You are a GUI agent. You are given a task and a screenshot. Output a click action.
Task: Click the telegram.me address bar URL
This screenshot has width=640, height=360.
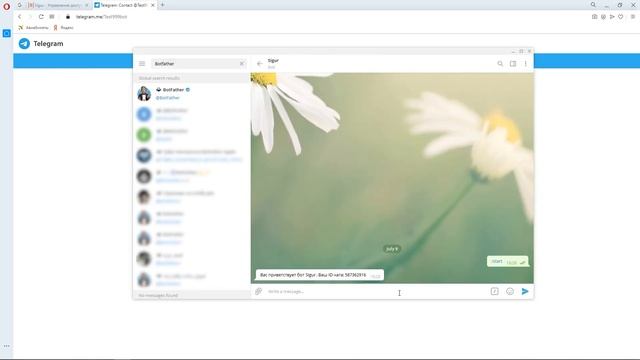tap(101, 17)
